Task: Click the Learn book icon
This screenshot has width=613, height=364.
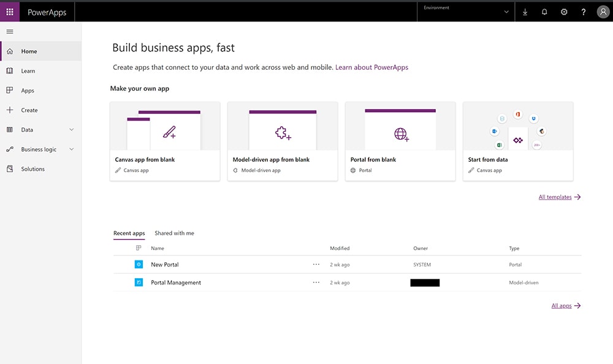Action: pos(10,70)
